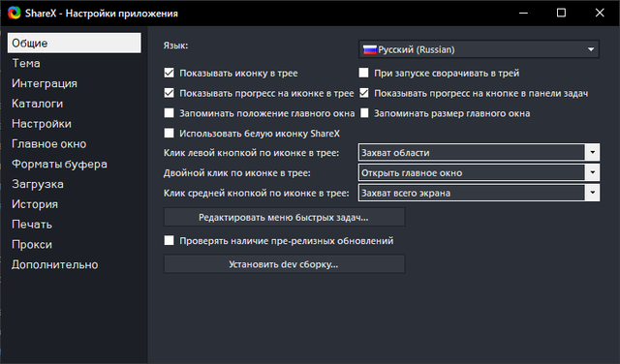
Task: Open the Язык language dropdown
Action: pos(479,49)
